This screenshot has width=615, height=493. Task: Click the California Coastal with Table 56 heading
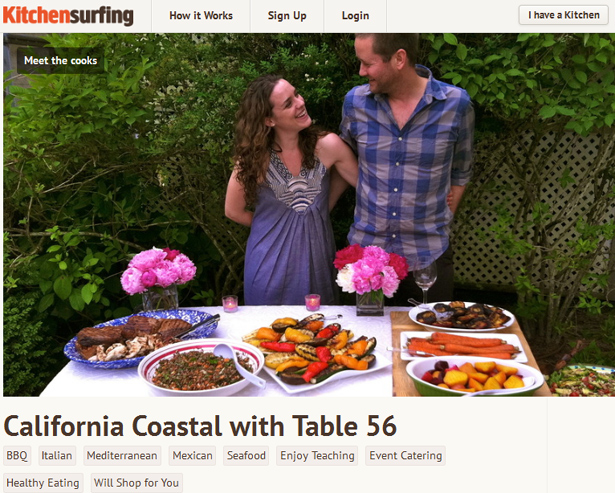200,426
